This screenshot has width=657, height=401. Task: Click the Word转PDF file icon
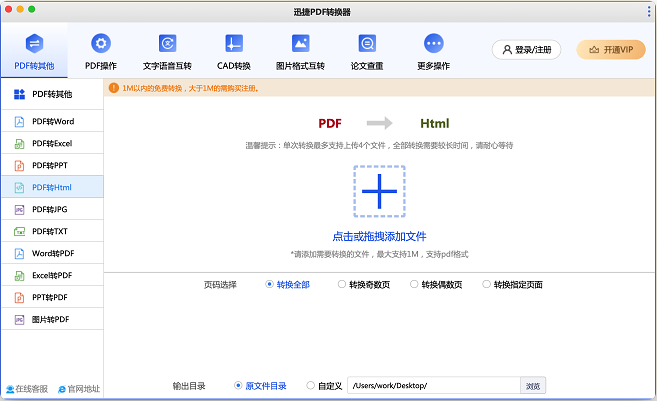coord(19,254)
